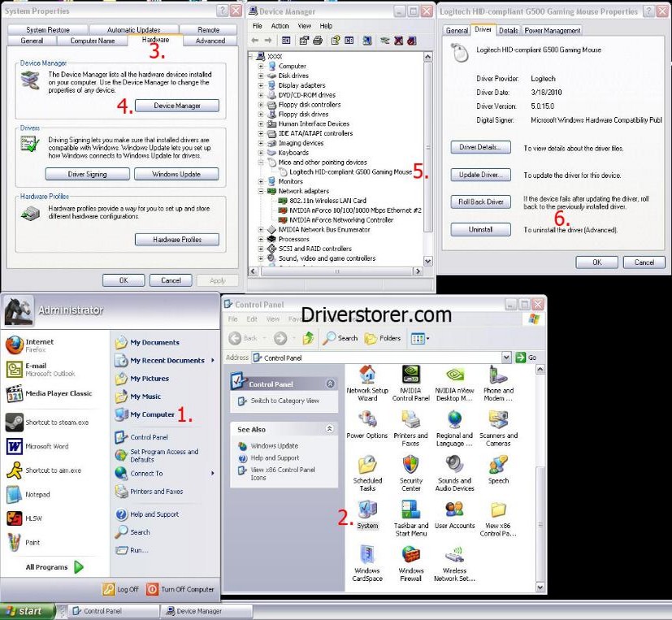Click Help and Support link in See Also
672x620 pixels.
point(275,457)
